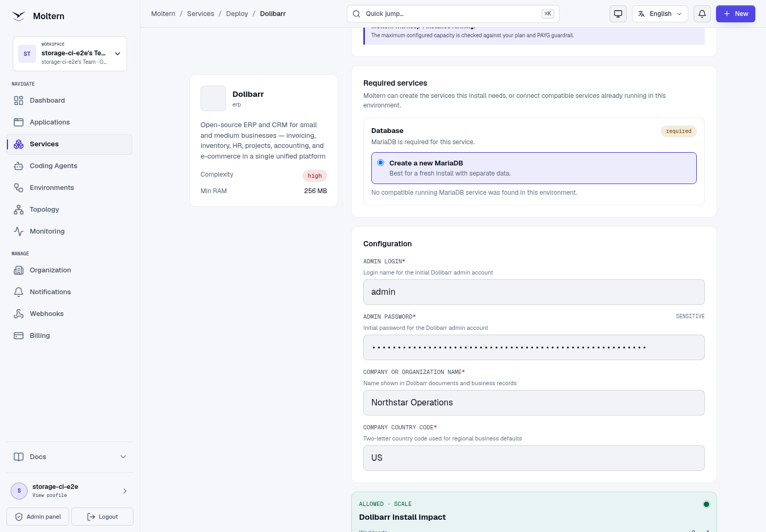Click the Billing card icon
This screenshot has width=766, height=532.
coord(19,336)
